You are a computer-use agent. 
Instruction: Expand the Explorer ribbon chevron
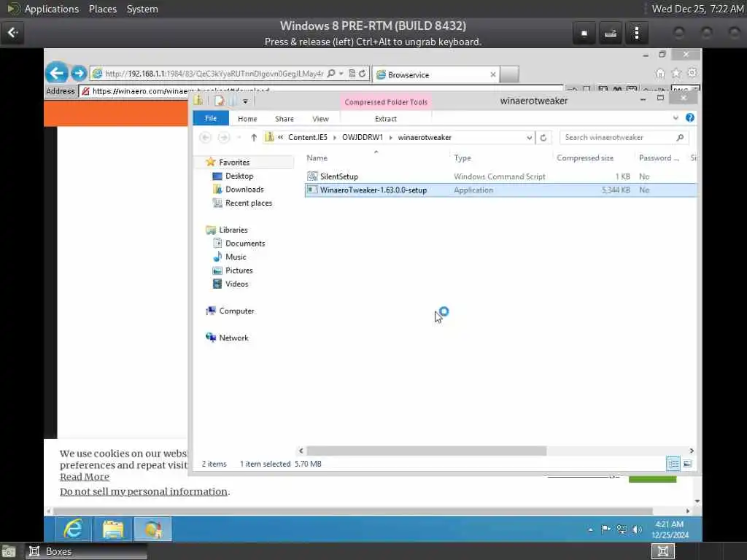click(x=676, y=118)
